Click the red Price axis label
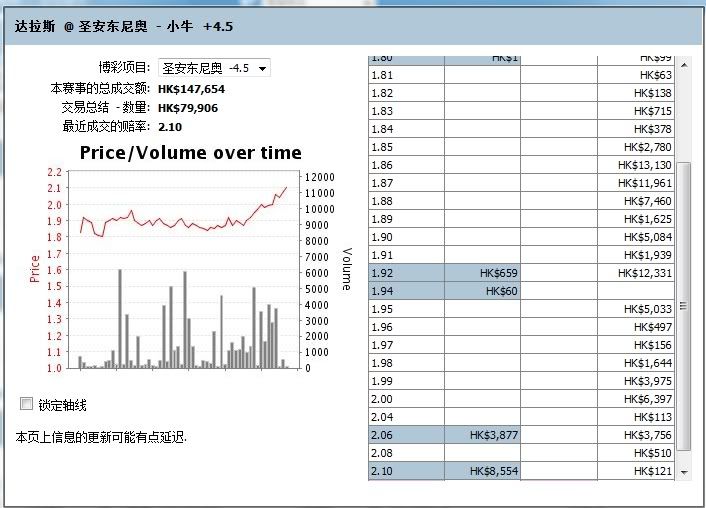Viewport: 706px width, 508px height. point(35,269)
